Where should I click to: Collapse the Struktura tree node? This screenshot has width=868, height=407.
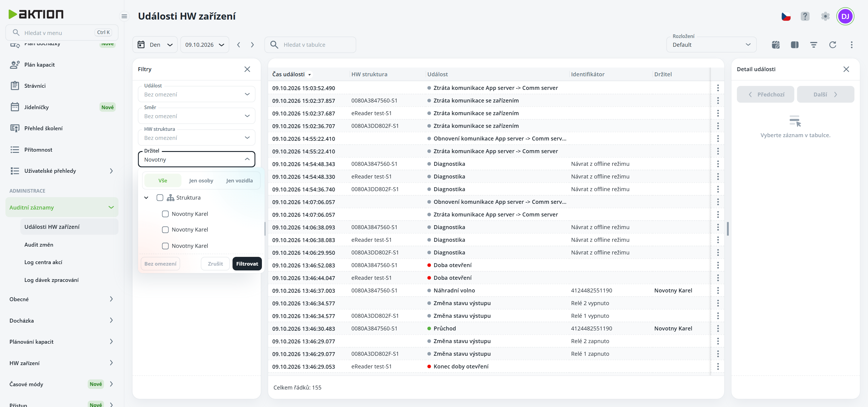tap(146, 198)
